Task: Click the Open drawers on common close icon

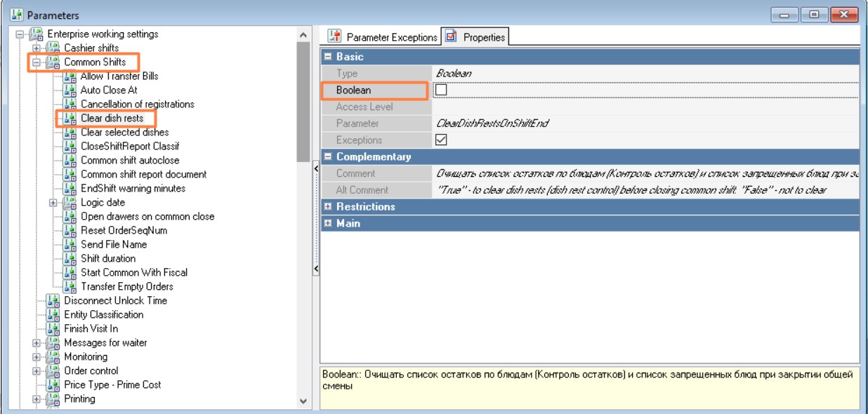Action: point(69,216)
